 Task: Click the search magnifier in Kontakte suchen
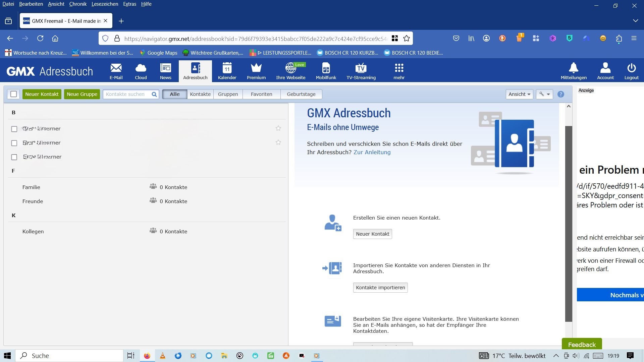[154, 95]
